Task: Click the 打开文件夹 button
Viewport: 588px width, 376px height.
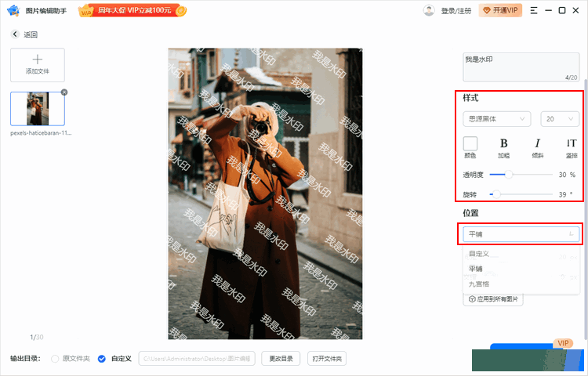Action: [327, 359]
